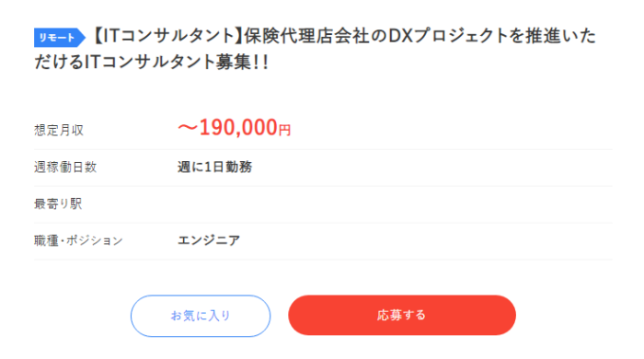Click the red 190,000 salary amount
644x359 pixels.
(x=238, y=127)
